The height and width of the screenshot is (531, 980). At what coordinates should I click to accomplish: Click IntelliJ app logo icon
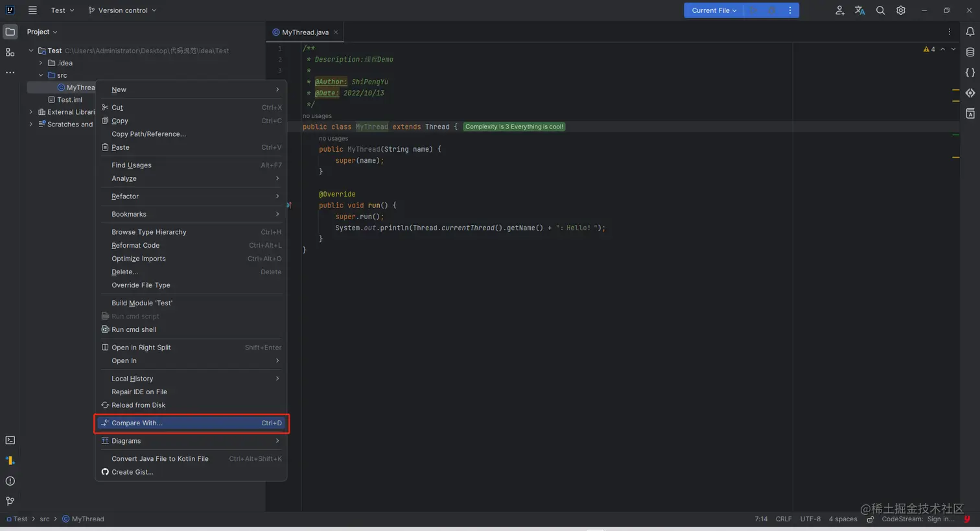(10, 10)
